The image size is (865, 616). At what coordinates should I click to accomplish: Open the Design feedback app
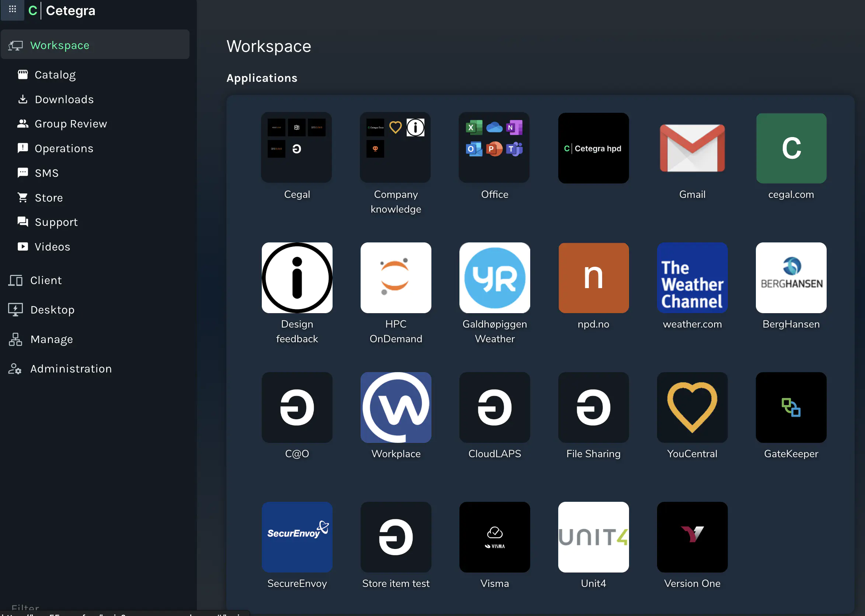297,278
